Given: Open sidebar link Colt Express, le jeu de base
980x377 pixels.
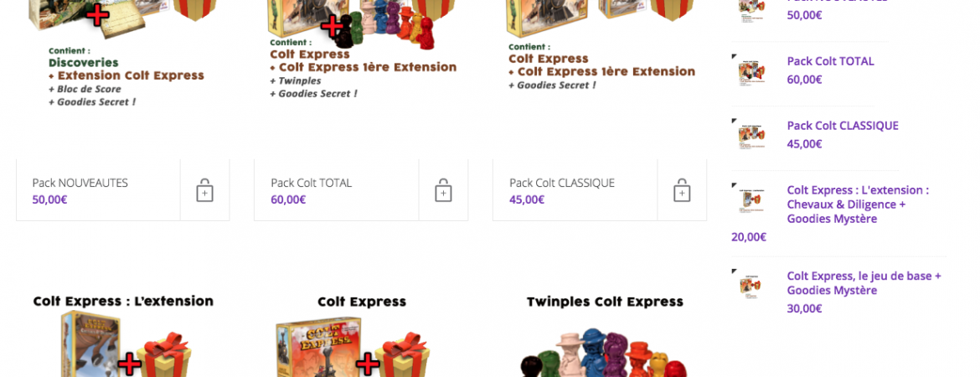Looking at the screenshot, I should tap(864, 283).
